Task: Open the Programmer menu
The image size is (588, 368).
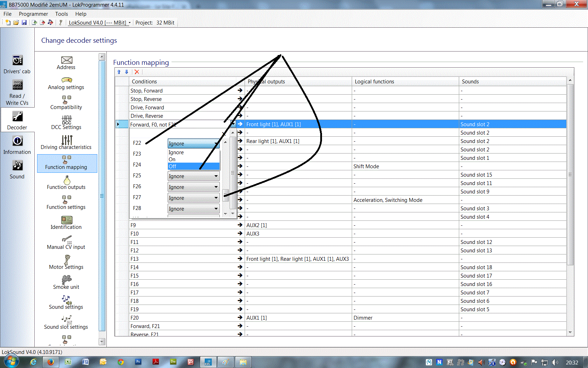Action: (x=33, y=14)
